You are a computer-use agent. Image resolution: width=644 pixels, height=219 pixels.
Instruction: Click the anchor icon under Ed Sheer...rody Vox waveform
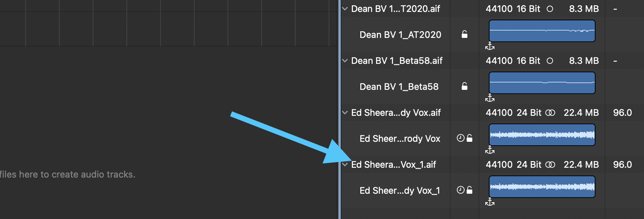pyautogui.click(x=490, y=150)
